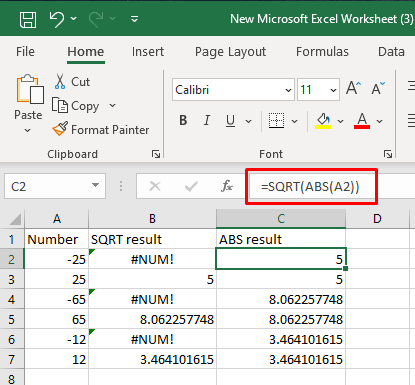Screen dimensions: 415x385
Task: Open the Formulas tab
Action: [322, 52]
